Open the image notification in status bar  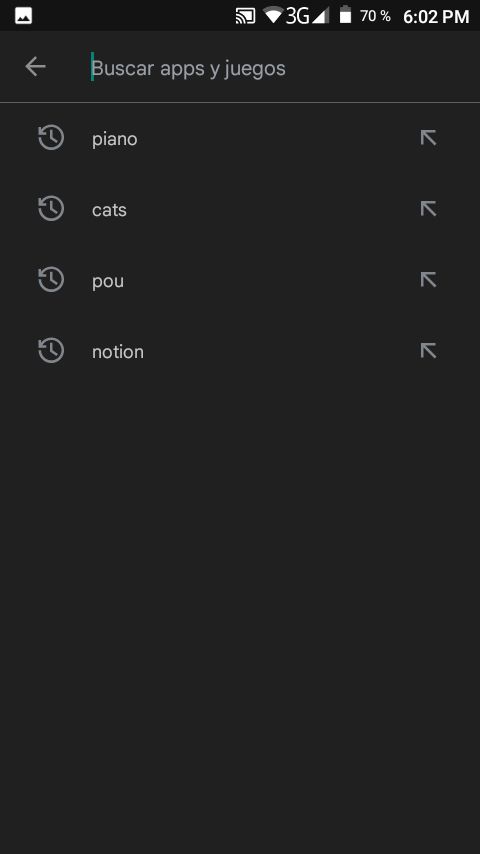23,16
